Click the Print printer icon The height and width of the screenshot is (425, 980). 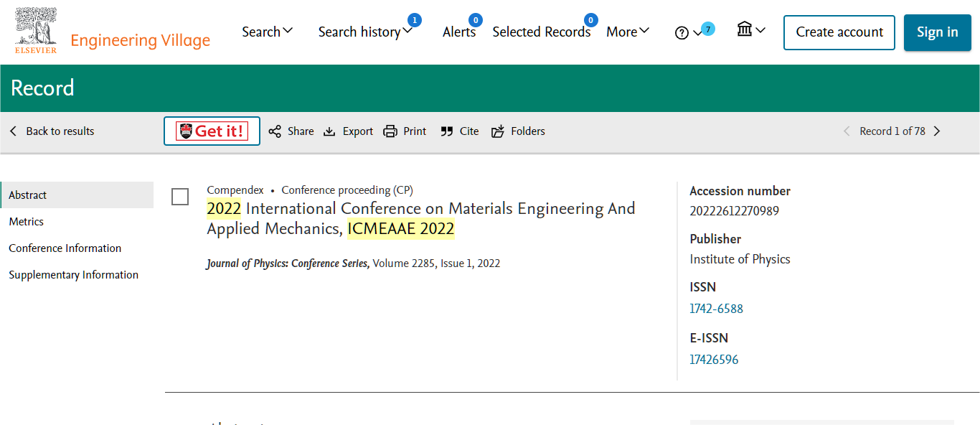(x=390, y=131)
